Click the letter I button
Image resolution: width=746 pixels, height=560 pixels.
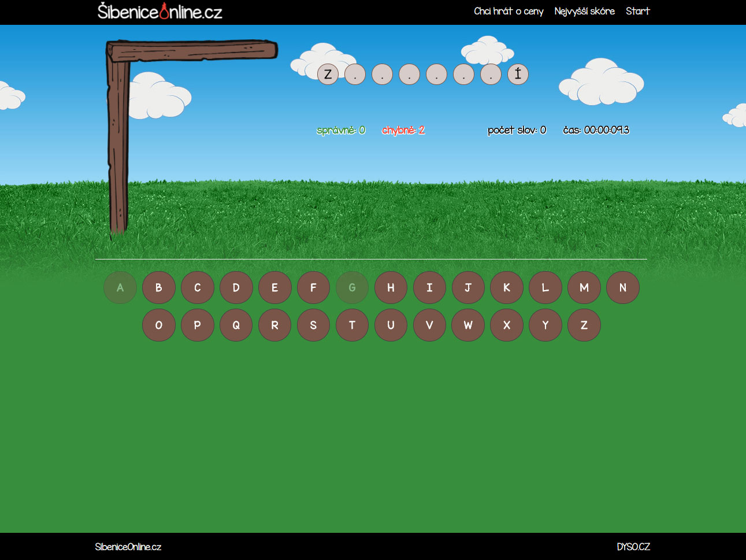430,287
